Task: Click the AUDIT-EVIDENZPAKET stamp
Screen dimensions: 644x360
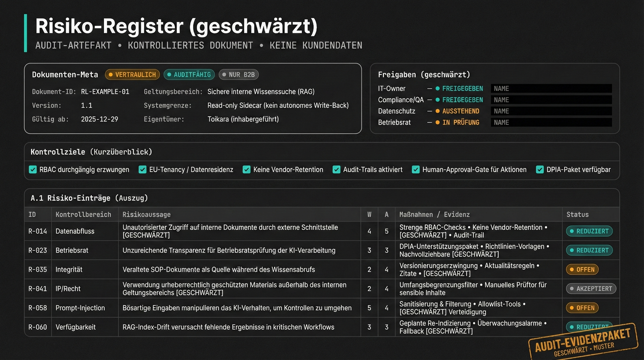Action: pos(583,342)
